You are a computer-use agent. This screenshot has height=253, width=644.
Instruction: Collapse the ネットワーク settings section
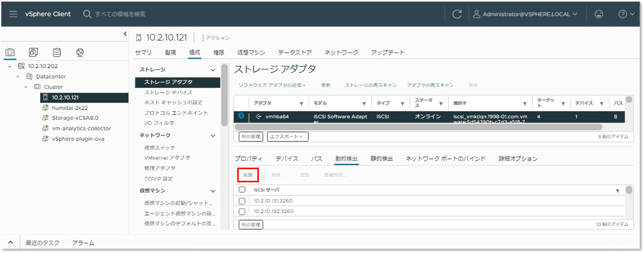point(213,136)
